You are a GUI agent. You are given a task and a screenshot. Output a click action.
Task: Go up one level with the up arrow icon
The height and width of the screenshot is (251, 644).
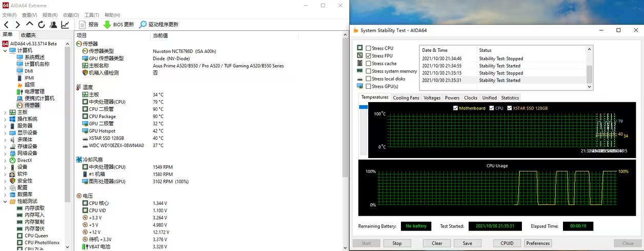(29, 24)
